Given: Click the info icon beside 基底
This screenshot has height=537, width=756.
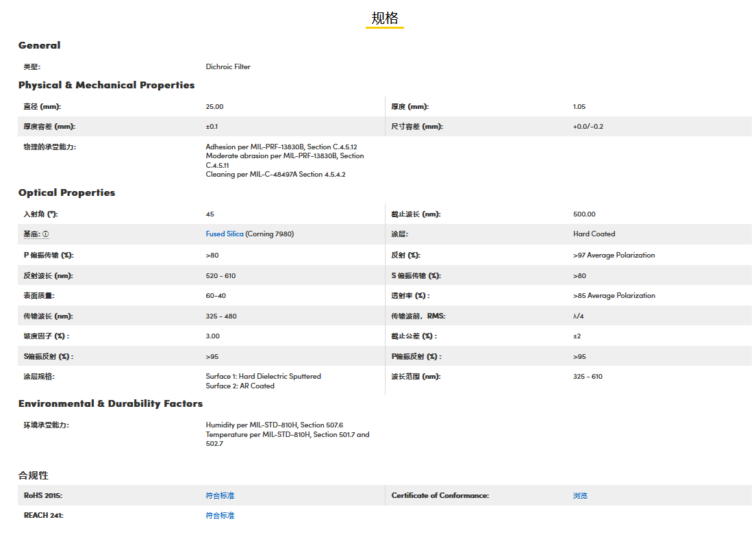Looking at the screenshot, I should (x=46, y=234).
